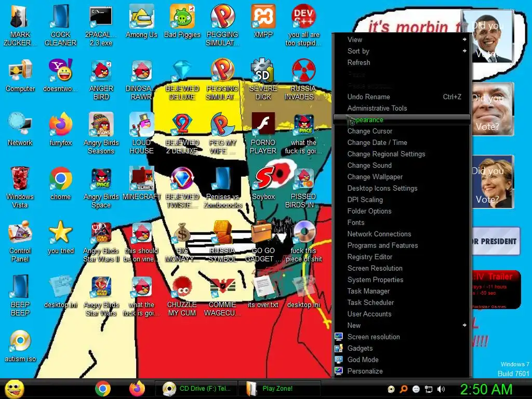Open the Windows Vista recycle bin icon
The height and width of the screenshot is (399, 532).
[x=20, y=187]
